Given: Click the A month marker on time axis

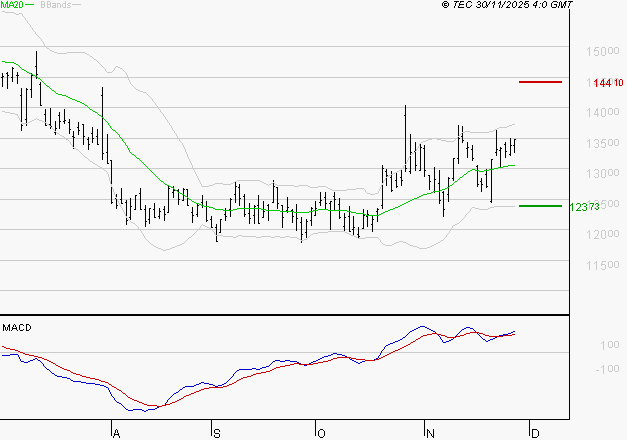Looking at the screenshot, I should [116, 434].
